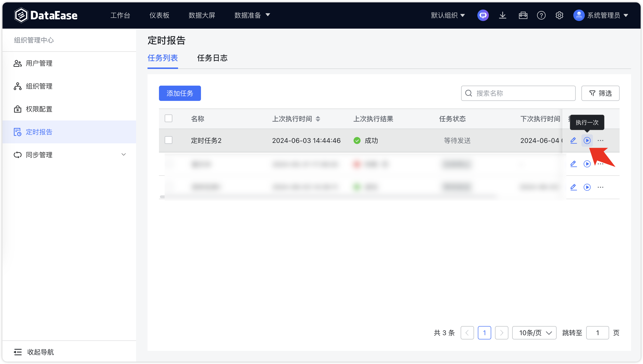
Task: Open 用户管理 in the sidebar
Action: pyautogui.click(x=69, y=63)
